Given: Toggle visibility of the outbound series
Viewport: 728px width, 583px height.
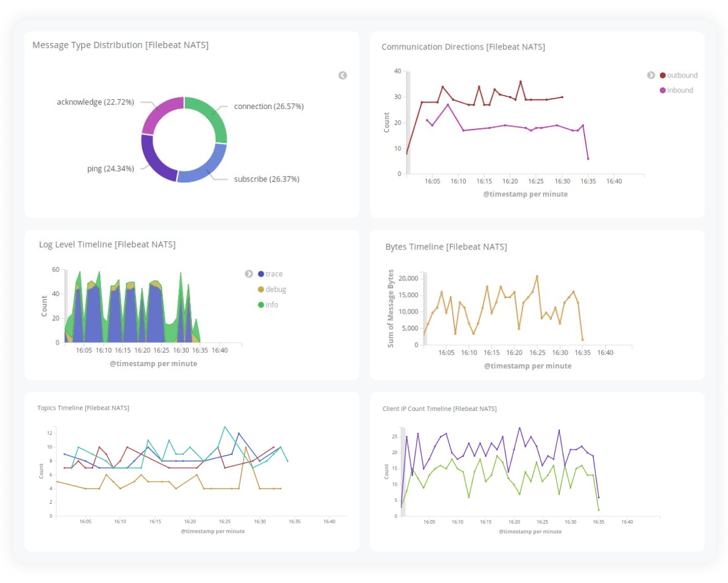Looking at the screenshot, I should pos(681,75).
